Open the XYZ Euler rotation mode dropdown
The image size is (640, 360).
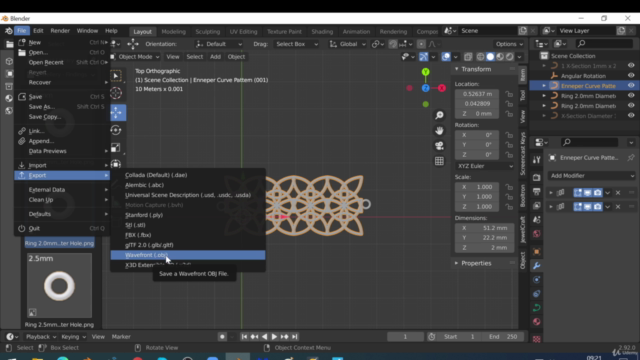[484, 166]
